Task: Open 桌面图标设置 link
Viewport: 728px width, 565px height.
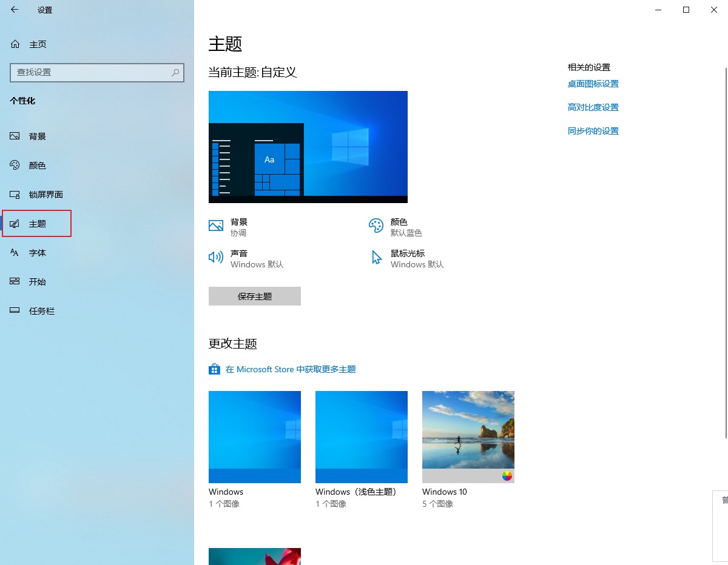Action: tap(593, 84)
